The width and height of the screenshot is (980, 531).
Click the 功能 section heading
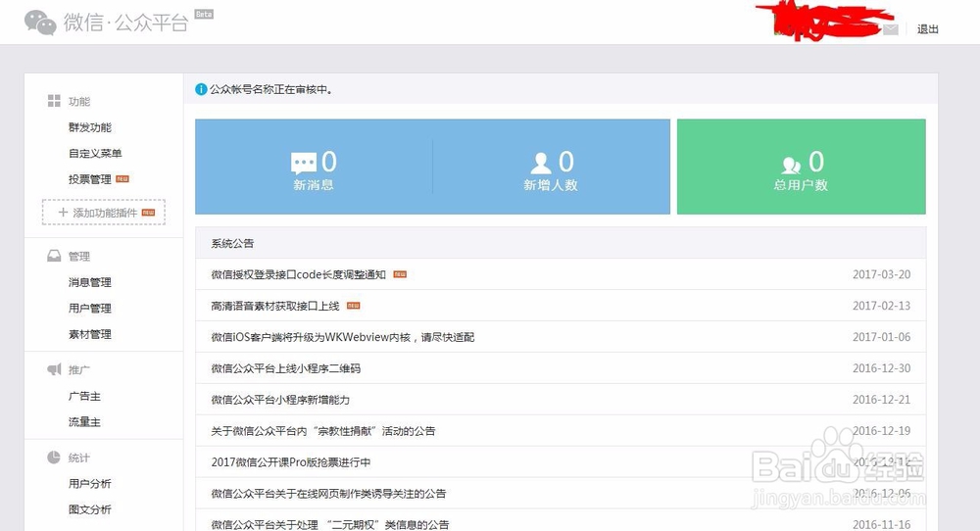pyautogui.click(x=79, y=101)
